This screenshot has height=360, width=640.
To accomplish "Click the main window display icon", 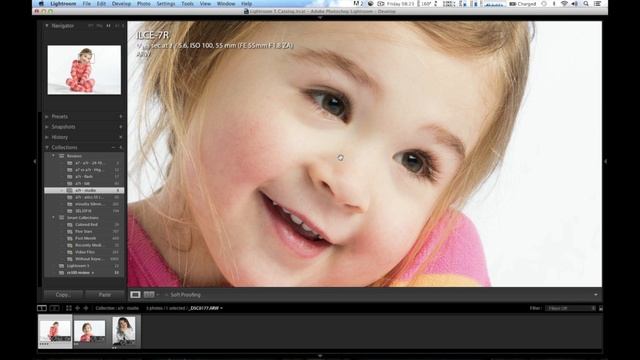I will (42, 308).
